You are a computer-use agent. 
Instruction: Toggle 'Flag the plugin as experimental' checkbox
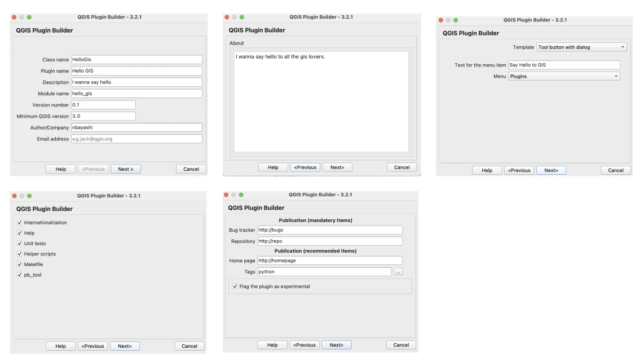click(235, 286)
